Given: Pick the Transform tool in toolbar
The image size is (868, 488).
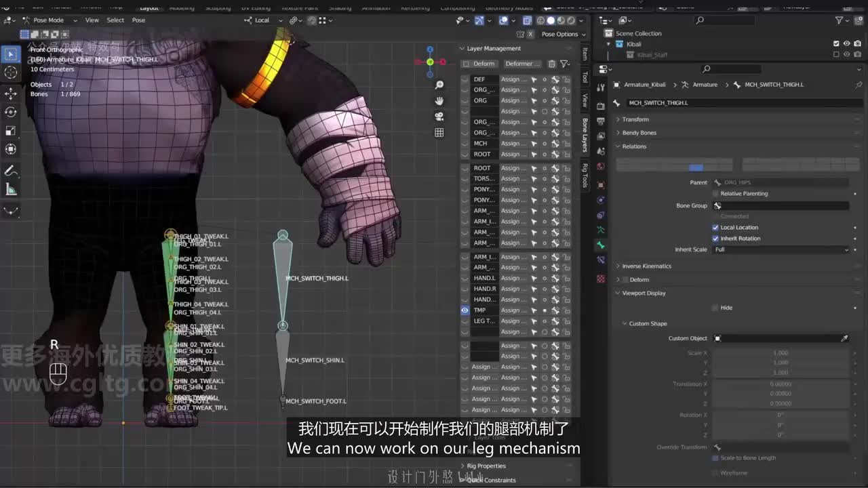Looking at the screenshot, I should [11, 150].
